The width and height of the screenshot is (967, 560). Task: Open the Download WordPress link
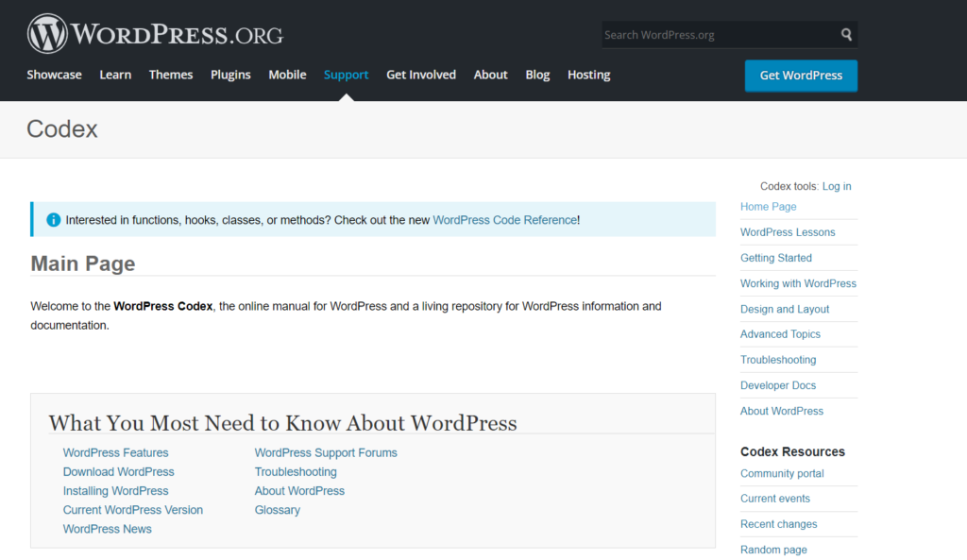(118, 472)
